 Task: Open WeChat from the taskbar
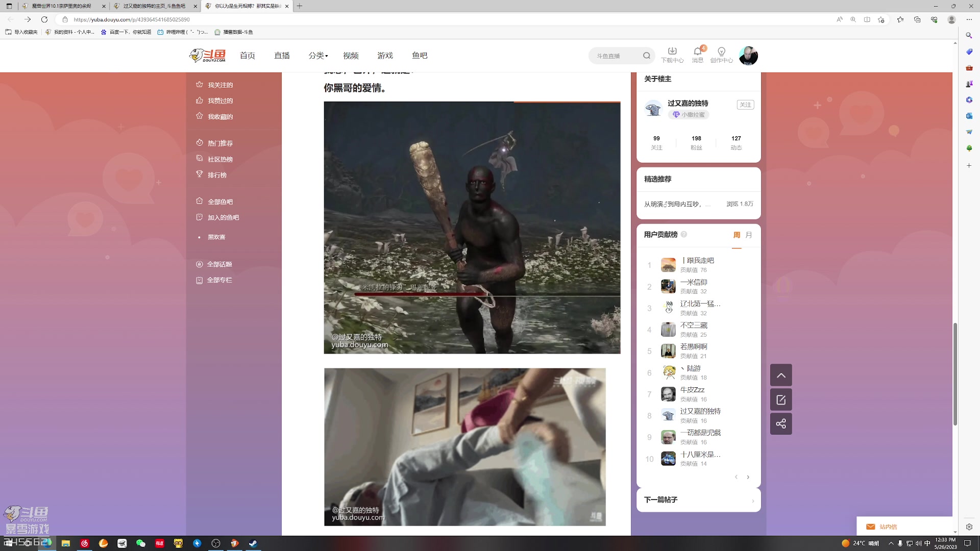[141, 543]
